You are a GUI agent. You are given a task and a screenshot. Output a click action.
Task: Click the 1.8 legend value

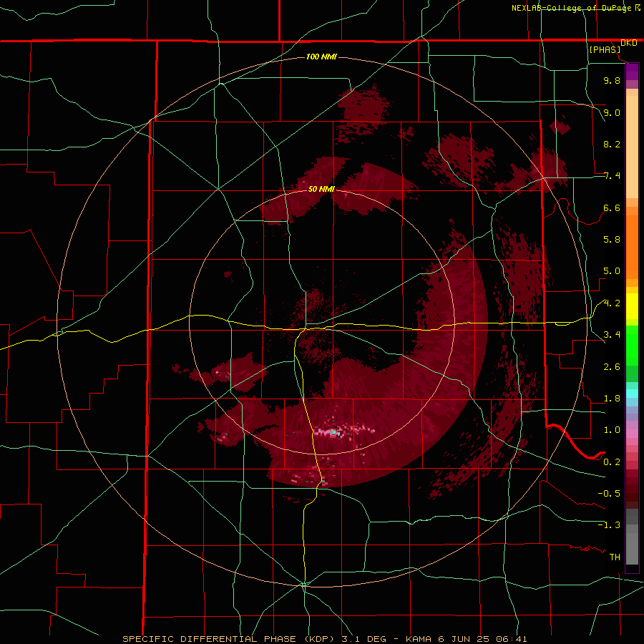[612, 399]
